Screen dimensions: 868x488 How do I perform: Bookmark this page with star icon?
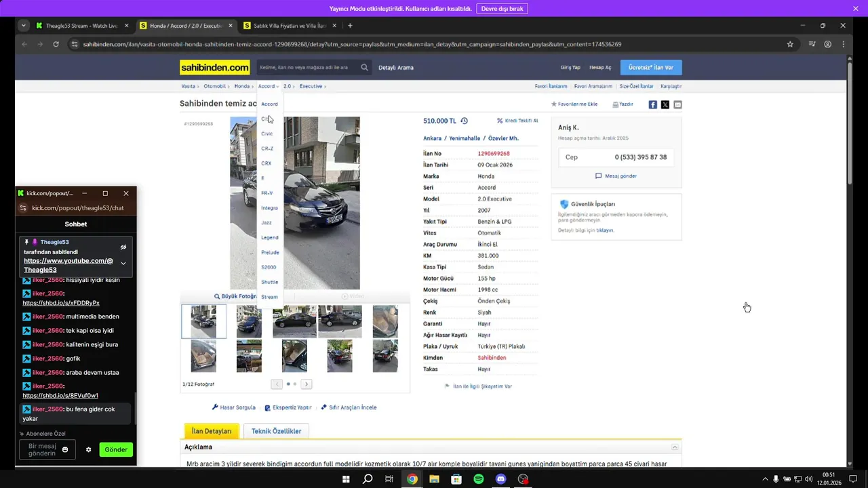[x=790, y=44]
